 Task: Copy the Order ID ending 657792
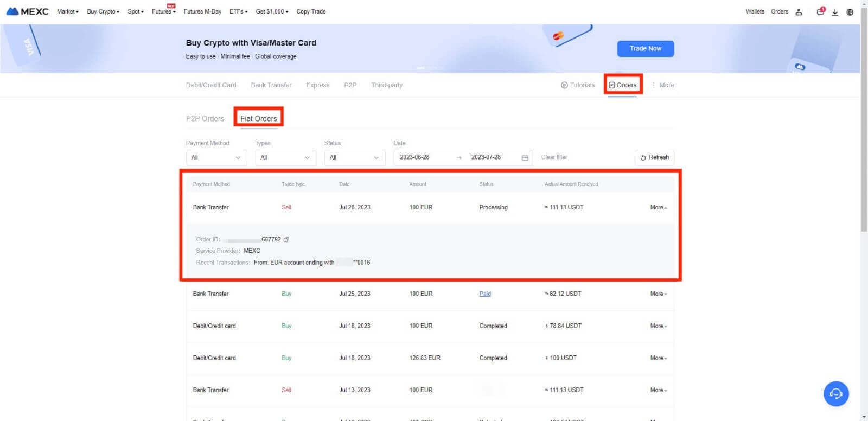tap(286, 239)
